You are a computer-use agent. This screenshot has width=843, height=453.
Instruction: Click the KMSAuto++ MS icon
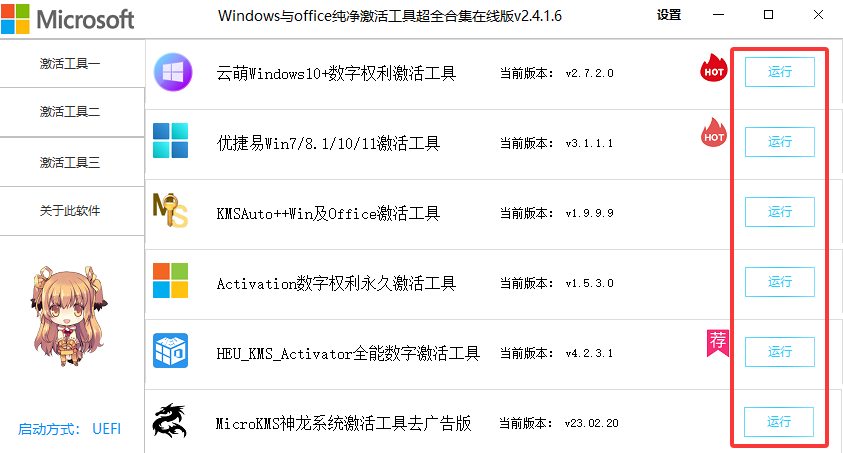[x=169, y=211]
